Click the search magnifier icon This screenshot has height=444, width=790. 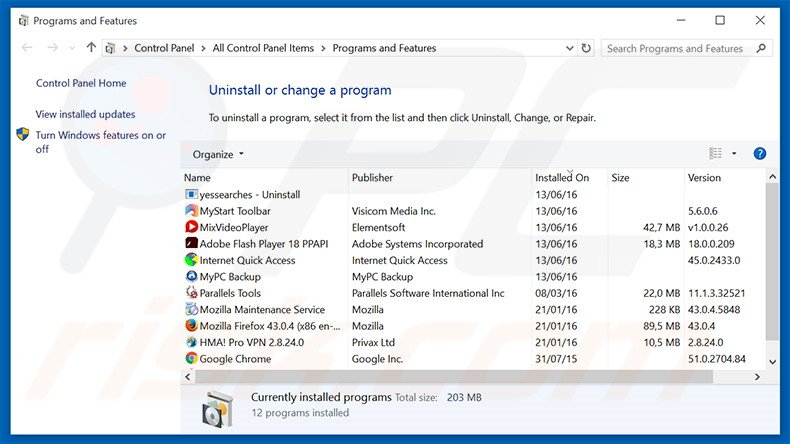point(761,48)
